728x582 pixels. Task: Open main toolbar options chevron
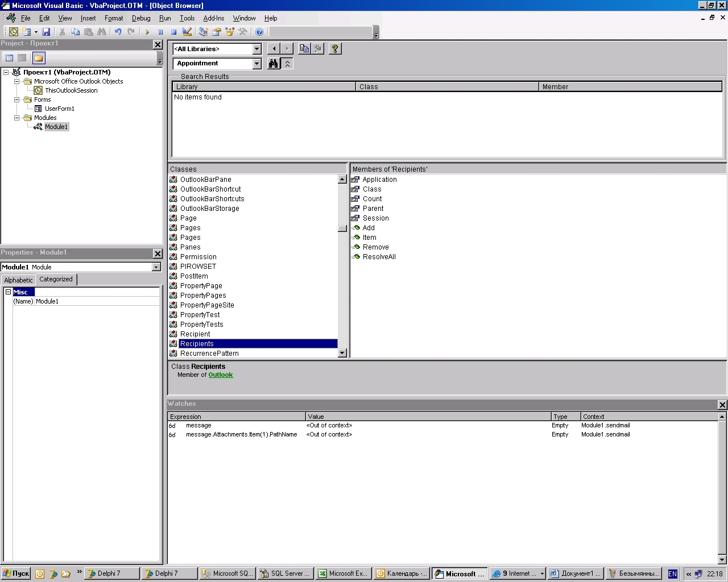(x=376, y=32)
